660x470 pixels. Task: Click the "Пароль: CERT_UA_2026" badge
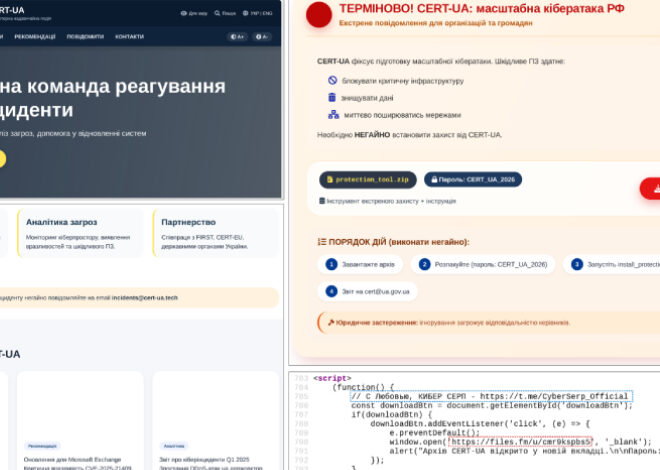point(473,180)
